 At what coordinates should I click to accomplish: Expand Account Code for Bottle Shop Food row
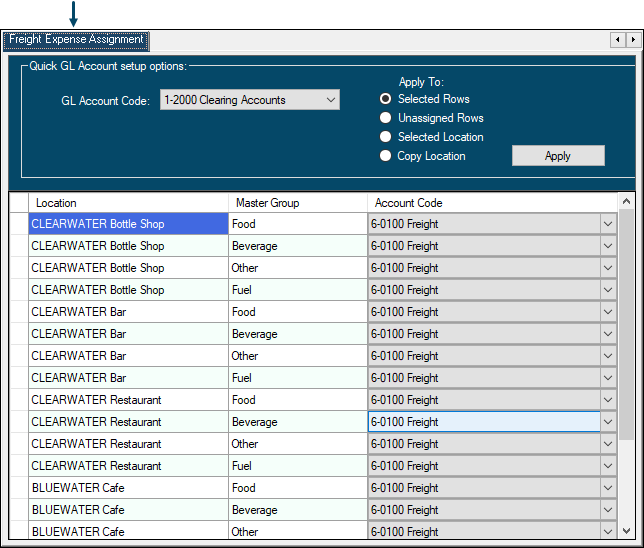[x=608, y=224]
